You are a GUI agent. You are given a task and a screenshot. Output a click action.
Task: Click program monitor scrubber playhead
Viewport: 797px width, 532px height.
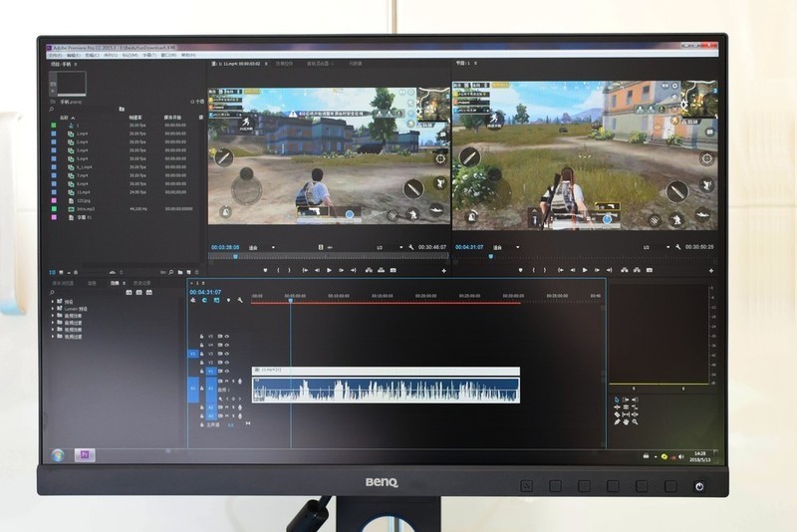click(490, 257)
